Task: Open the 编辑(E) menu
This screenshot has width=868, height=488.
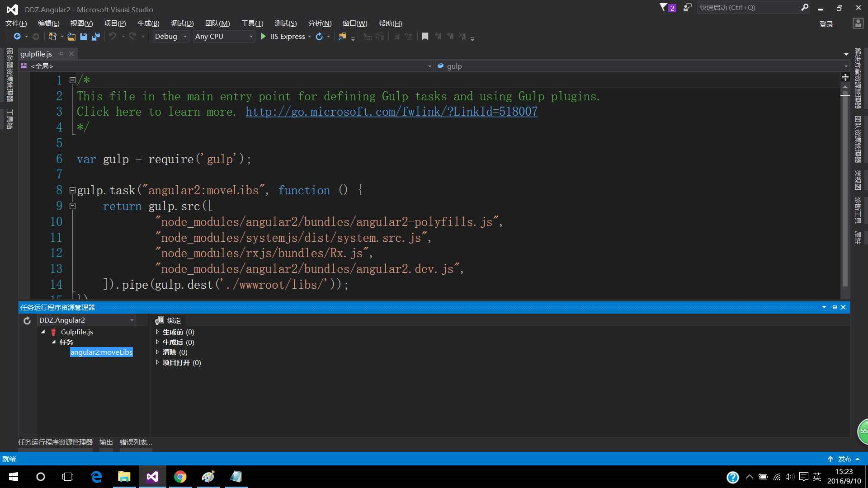Action: 48,23
